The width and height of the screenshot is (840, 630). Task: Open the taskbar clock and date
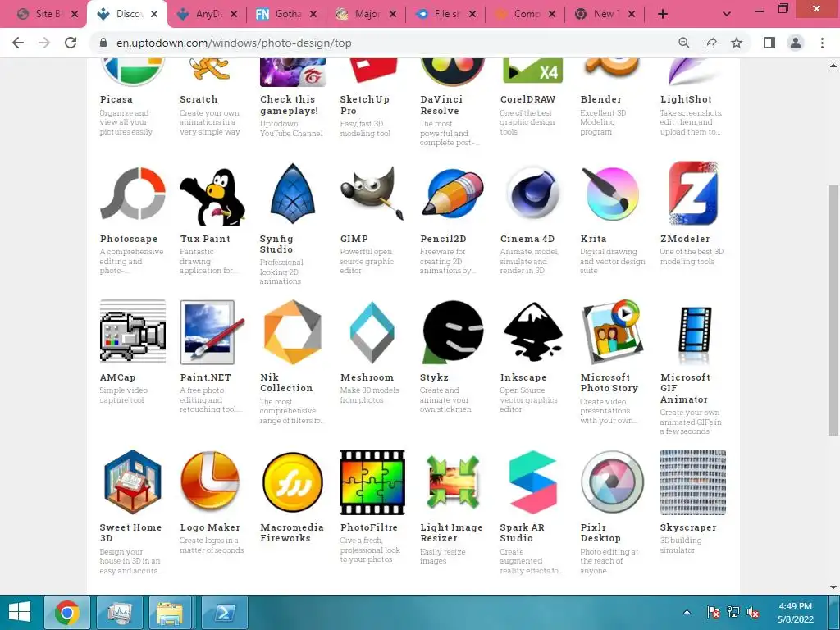click(796, 612)
